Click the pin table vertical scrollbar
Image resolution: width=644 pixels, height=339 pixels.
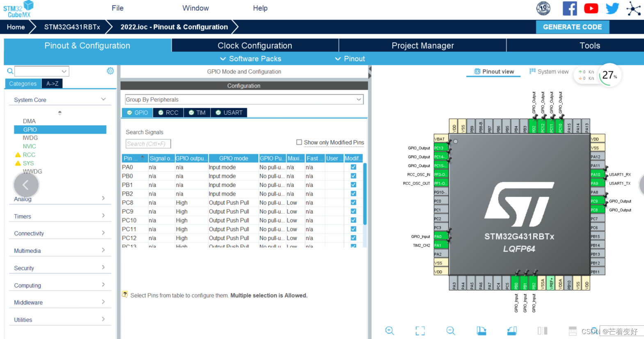tap(365, 193)
